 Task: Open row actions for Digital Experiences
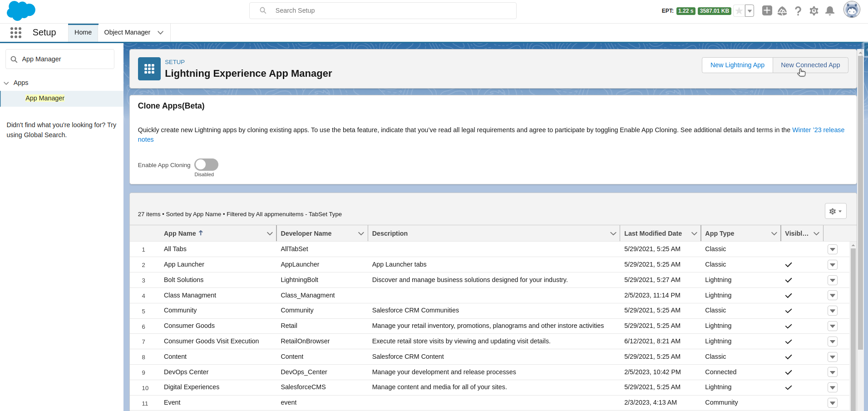pyautogui.click(x=833, y=387)
